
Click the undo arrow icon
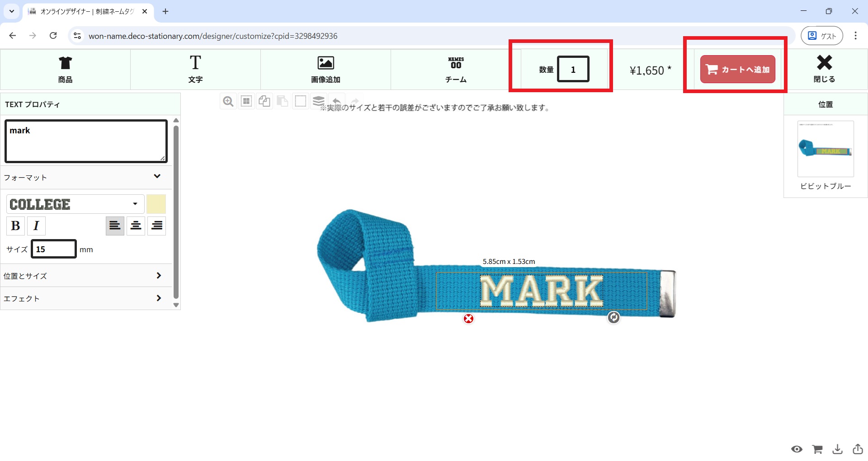tap(337, 100)
